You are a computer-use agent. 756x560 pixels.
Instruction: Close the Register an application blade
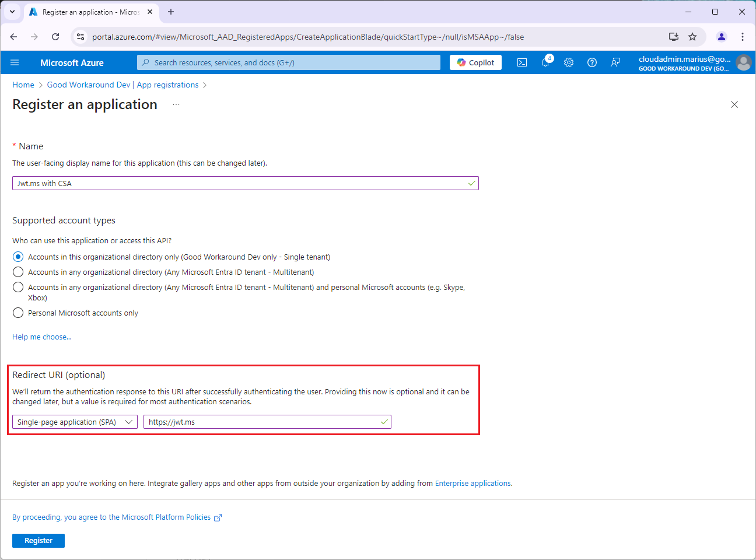tap(734, 104)
